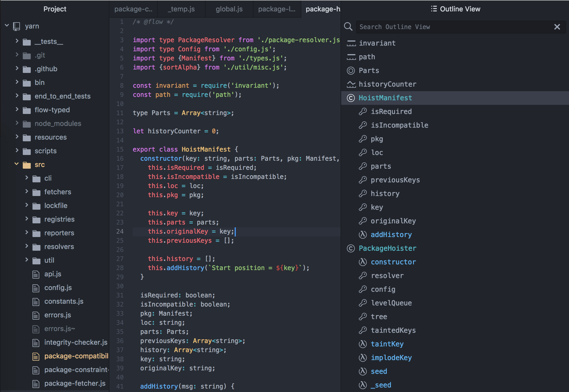The width and height of the screenshot is (569, 392).
Task: Collapse the src folder
Action: (16, 164)
